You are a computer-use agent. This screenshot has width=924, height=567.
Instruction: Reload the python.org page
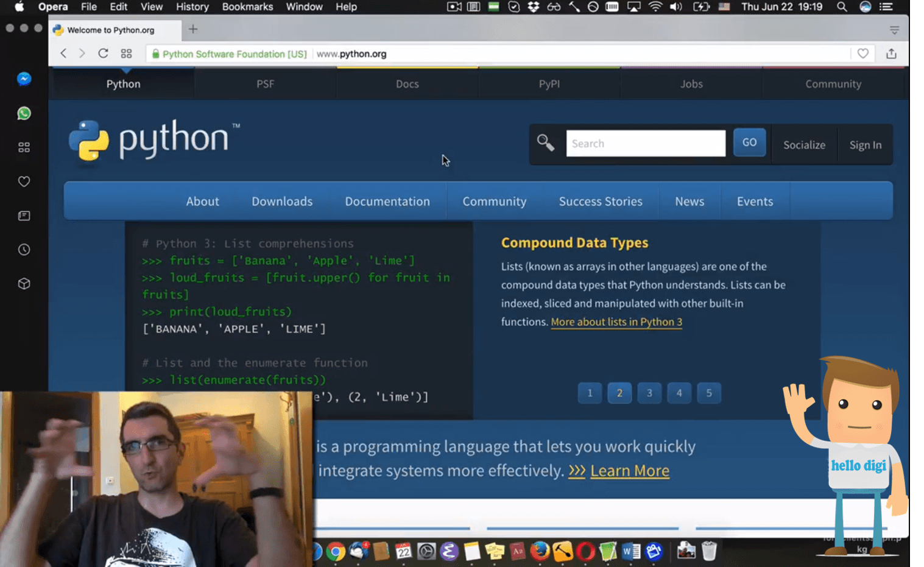pos(104,54)
